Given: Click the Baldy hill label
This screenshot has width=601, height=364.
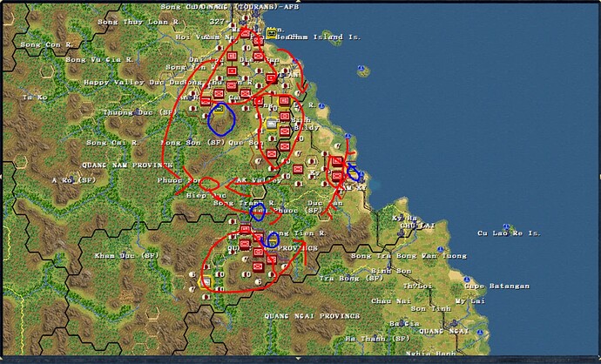Looking at the screenshot, I should 307,127.
